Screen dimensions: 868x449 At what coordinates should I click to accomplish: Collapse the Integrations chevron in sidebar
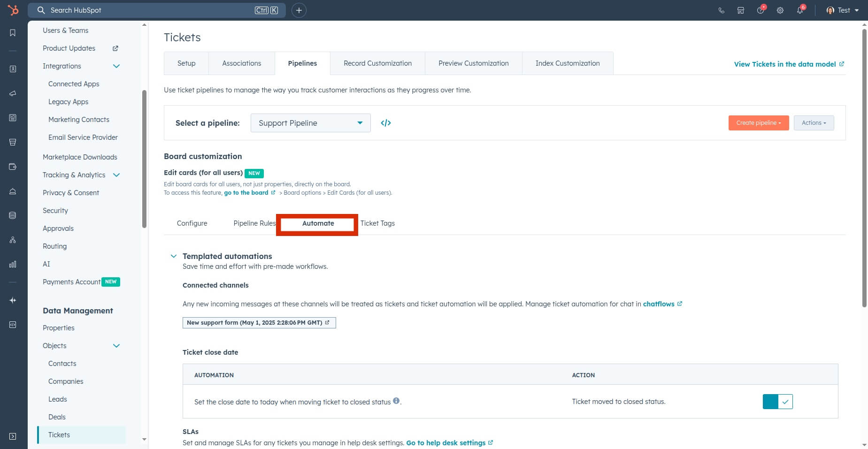click(x=116, y=66)
